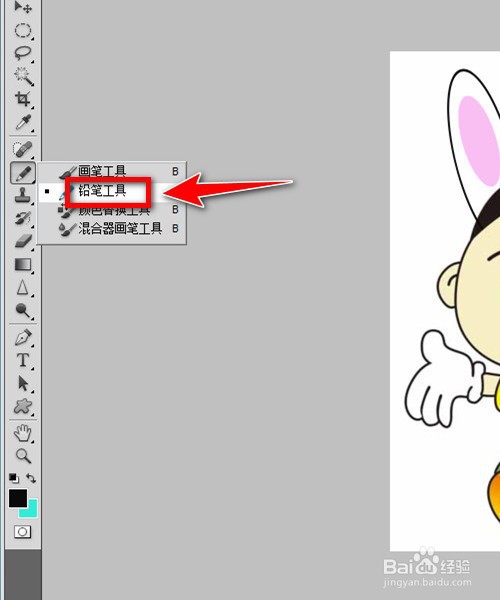The height and width of the screenshot is (600, 500).
Task: Select the Zoom tool
Action: point(23,456)
